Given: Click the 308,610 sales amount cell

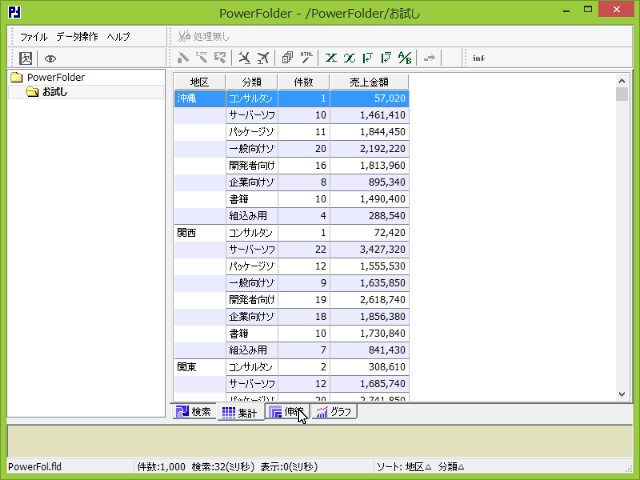Looking at the screenshot, I should pos(369,367).
